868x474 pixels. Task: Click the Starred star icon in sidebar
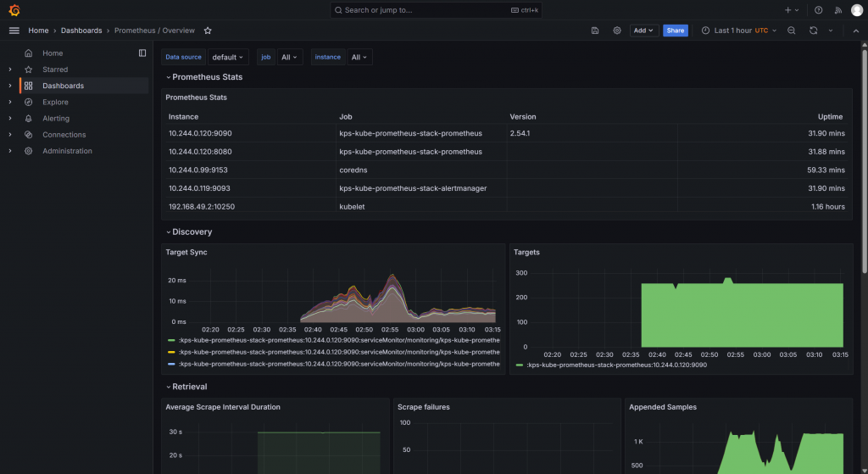pyautogui.click(x=28, y=70)
